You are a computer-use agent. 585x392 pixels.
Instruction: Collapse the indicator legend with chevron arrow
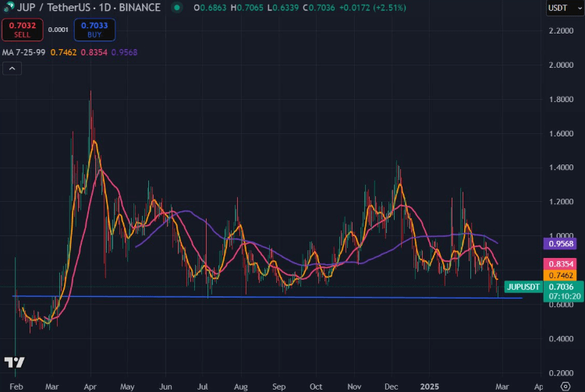click(x=12, y=69)
